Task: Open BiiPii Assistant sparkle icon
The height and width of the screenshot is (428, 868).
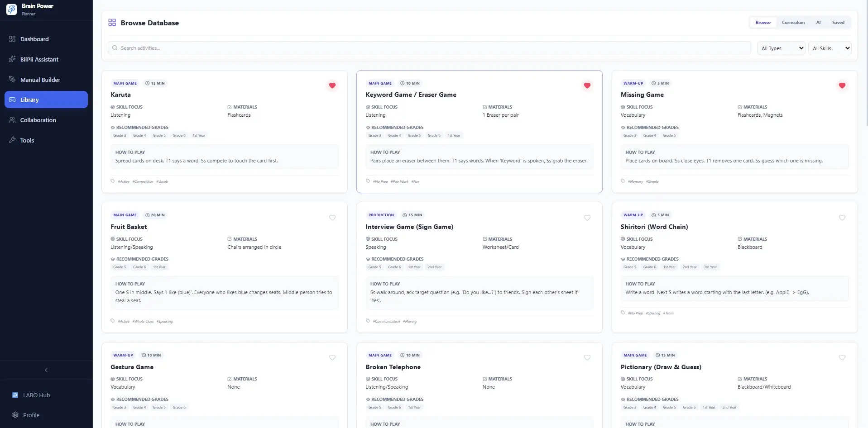Action: [12, 59]
